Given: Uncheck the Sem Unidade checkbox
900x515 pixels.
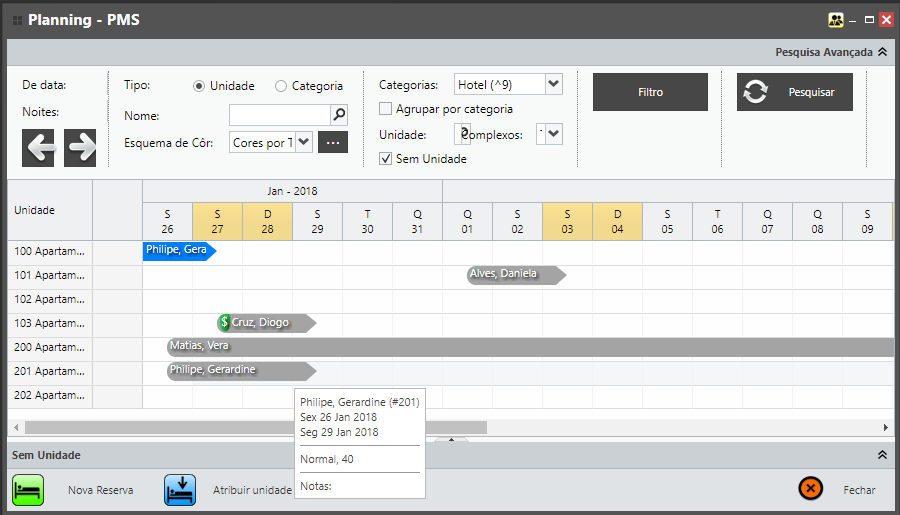Looking at the screenshot, I should coord(386,158).
